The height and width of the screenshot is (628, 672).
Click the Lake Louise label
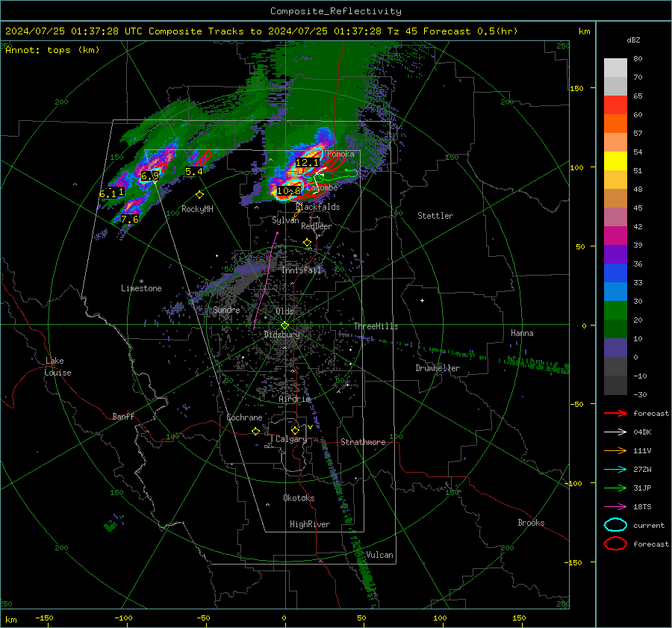tap(57, 367)
